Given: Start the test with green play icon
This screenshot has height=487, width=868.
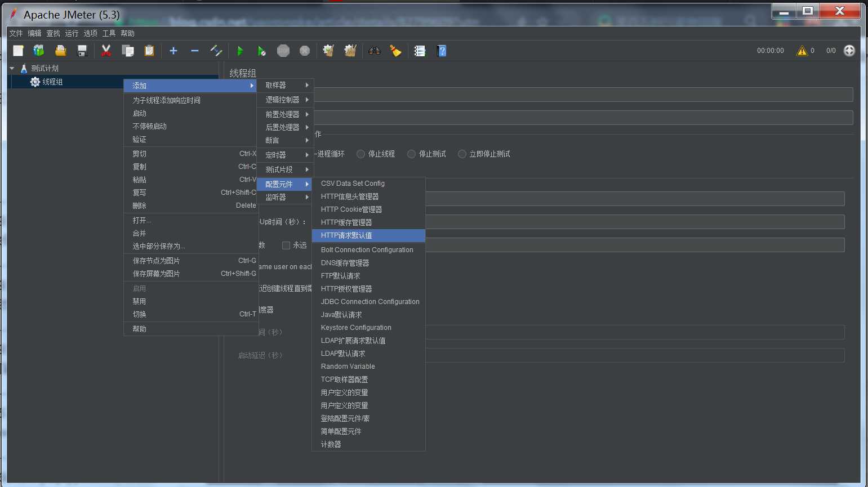Looking at the screenshot, I should click(240, 51).
